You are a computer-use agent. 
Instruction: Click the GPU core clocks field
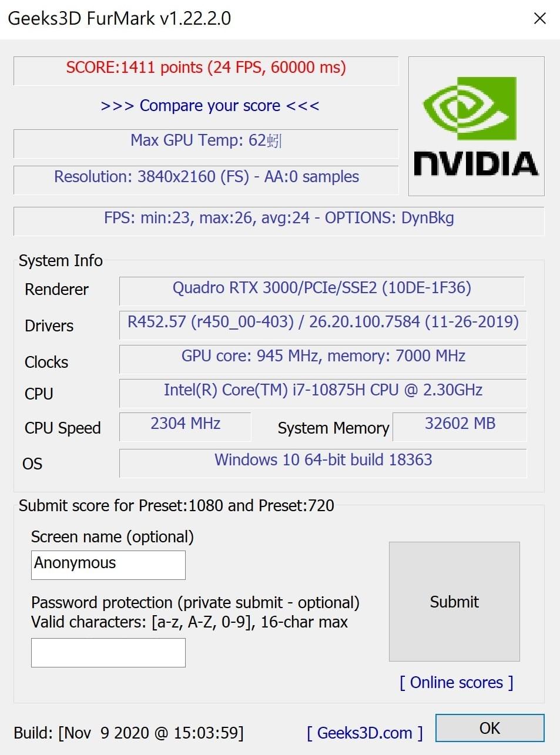tap(323, 359)
